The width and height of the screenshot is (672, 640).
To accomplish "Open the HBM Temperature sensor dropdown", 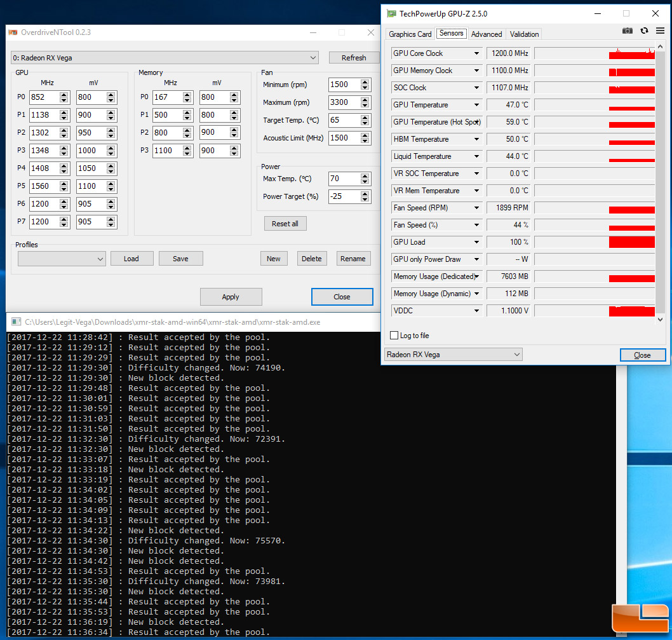I will coord(476,139).
